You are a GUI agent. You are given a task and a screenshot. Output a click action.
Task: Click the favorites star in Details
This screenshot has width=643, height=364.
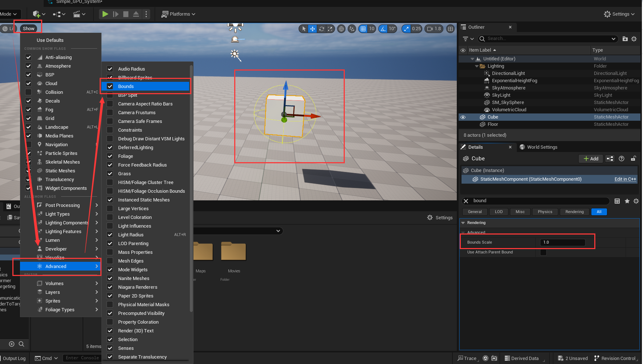(x=627, y=201)
